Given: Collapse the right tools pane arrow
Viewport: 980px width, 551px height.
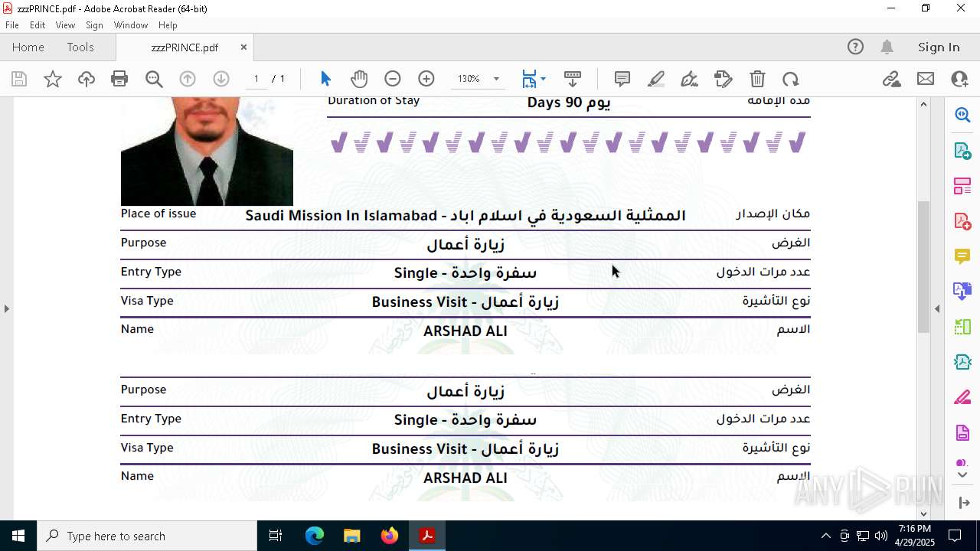Looking at the screenshot, I should pyautogui.click(x=937, y=308).
